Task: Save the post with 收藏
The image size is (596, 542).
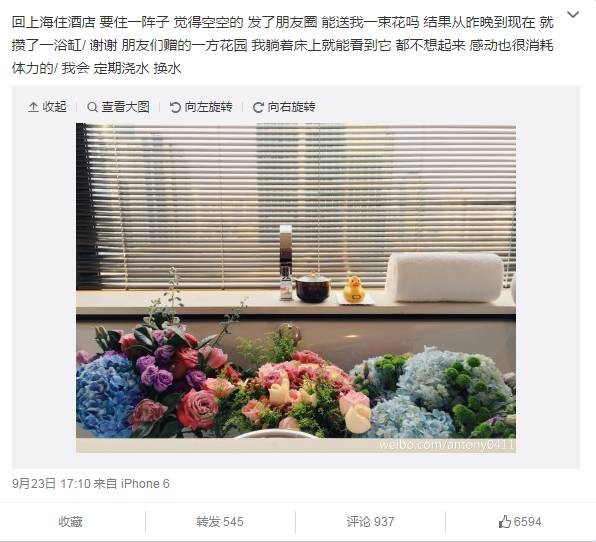Action: point(70,521)
